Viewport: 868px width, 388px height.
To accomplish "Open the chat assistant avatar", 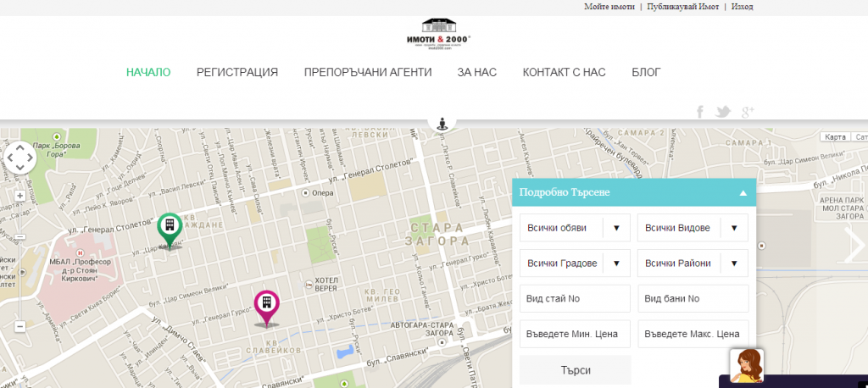I will 746,366.
